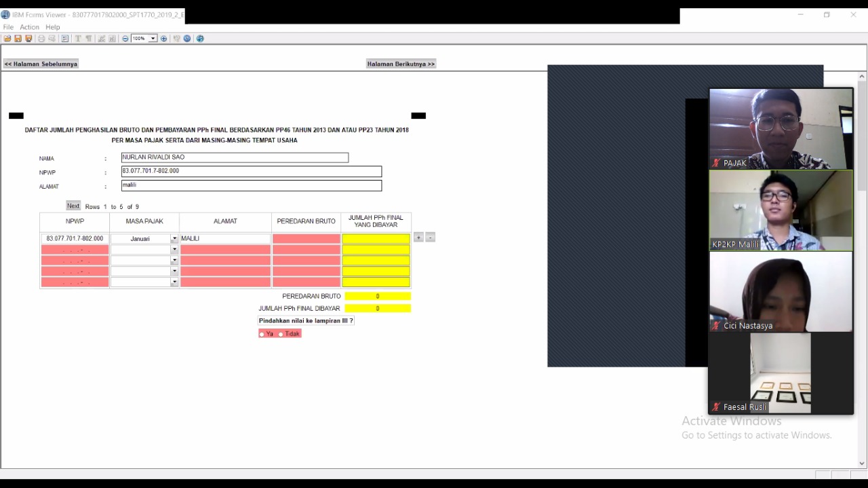Click the Open form folder icon
Viewport: 868px width, 488px height.
(x=7, y=39)
